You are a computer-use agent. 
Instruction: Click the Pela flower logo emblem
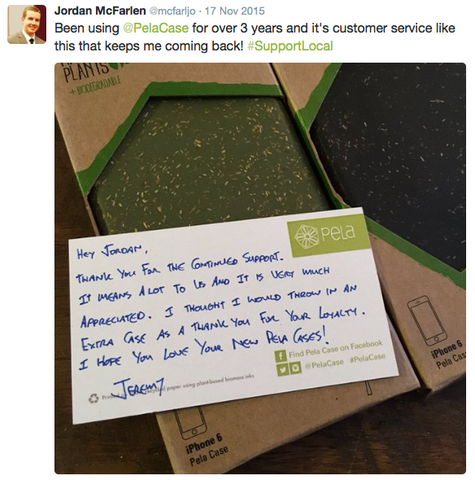(x=305, y=236)
